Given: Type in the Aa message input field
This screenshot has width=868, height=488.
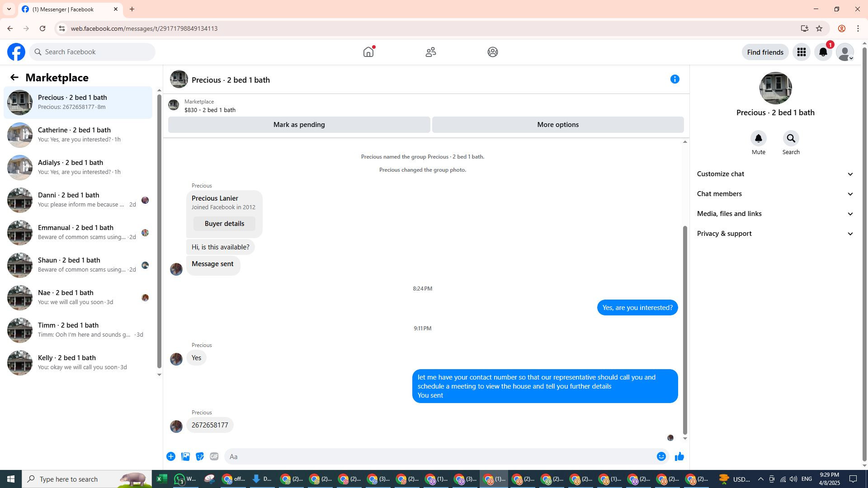Looking at the screenshot, I should click(x=439, y=457).
